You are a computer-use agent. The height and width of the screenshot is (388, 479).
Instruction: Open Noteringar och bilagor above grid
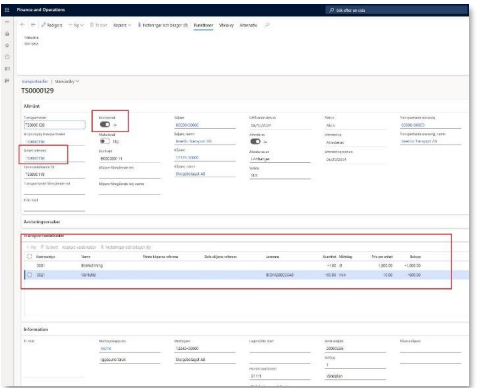[126, 247]
